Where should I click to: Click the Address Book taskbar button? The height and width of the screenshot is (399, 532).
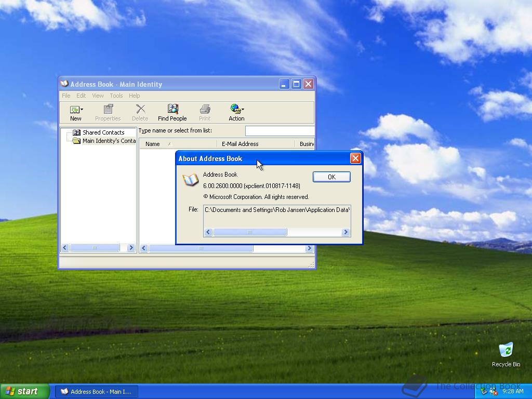[97, 392]
